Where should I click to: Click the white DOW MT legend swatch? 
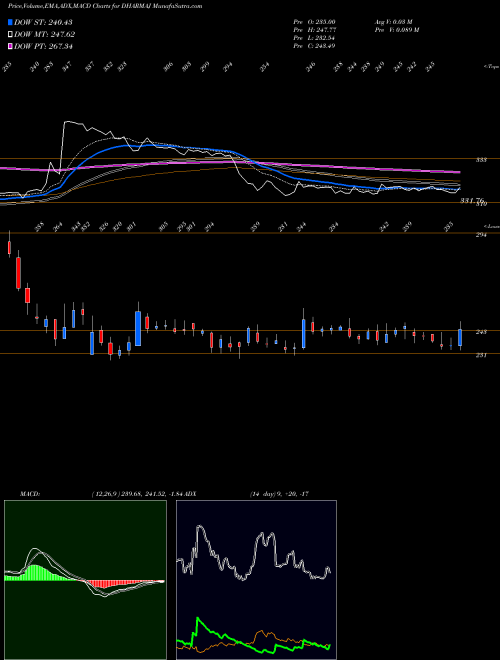[x=10, y=35]
